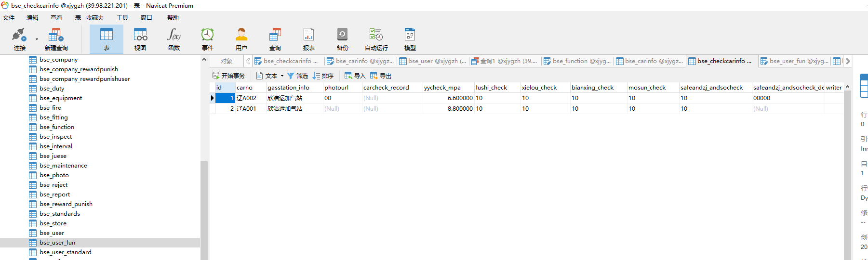Expand the Connection button dropdown arrow
Viewport: 868px width, 260px height.
coord(37,39)
